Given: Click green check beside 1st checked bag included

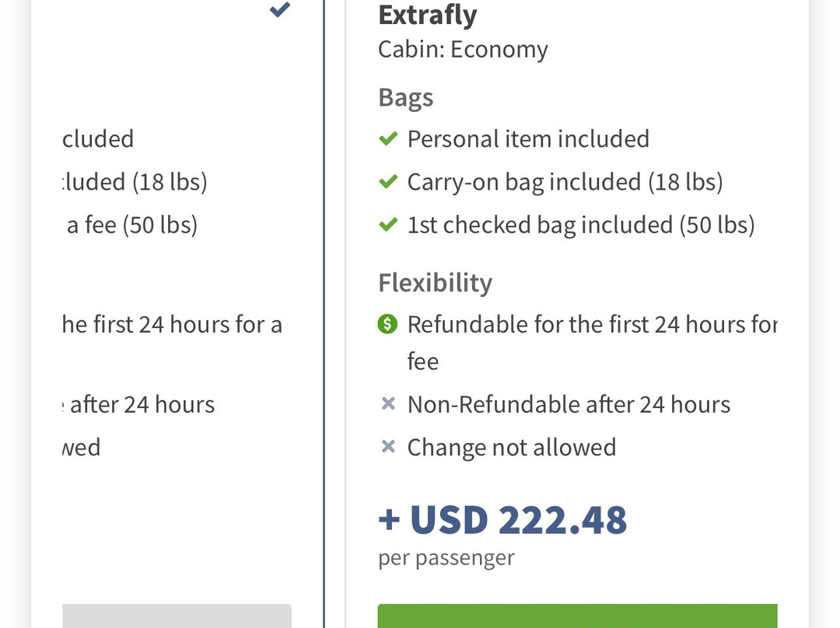Looking at the screenshot, I should (x=387, y=225).
